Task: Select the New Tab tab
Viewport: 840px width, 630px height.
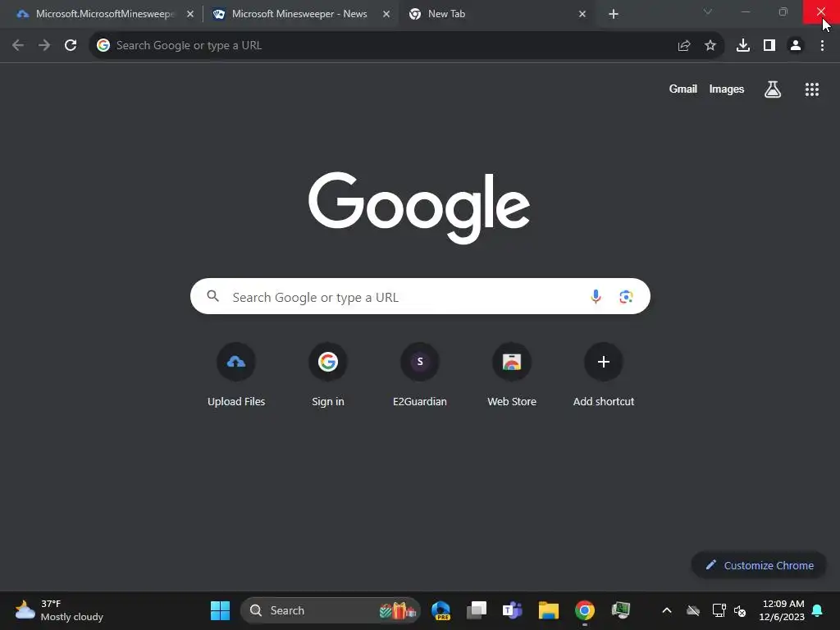Action: click(x=498, y=15)
